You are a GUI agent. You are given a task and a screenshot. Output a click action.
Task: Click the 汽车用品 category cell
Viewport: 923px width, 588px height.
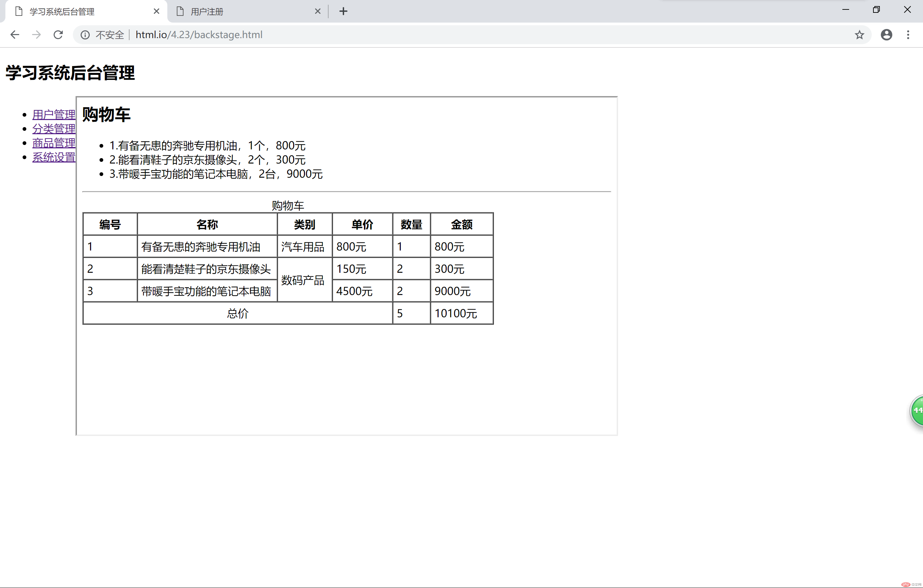305,246
